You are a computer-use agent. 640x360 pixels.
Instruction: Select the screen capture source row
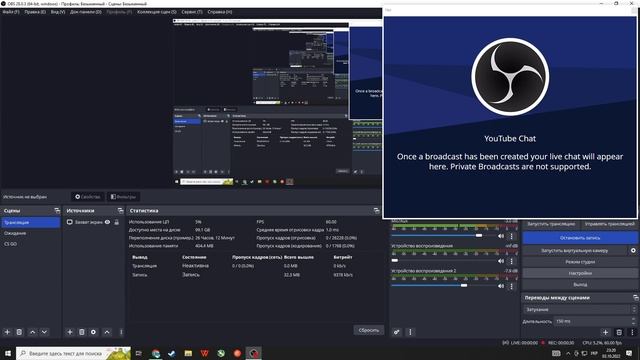tap(94, 222)
